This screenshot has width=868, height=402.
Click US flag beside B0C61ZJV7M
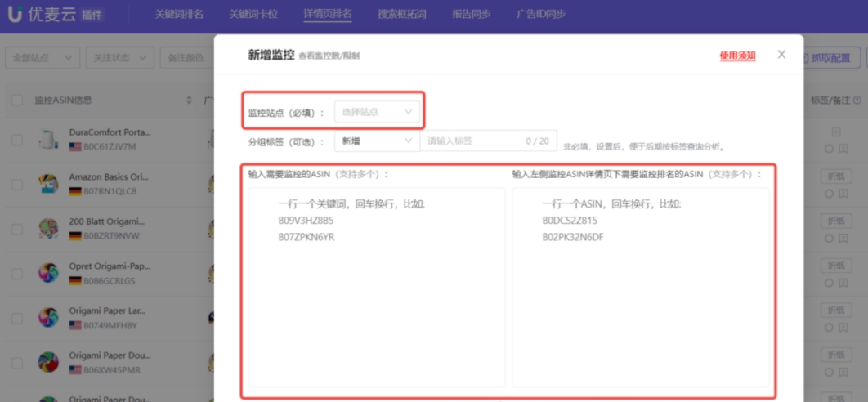pos(75,147)
